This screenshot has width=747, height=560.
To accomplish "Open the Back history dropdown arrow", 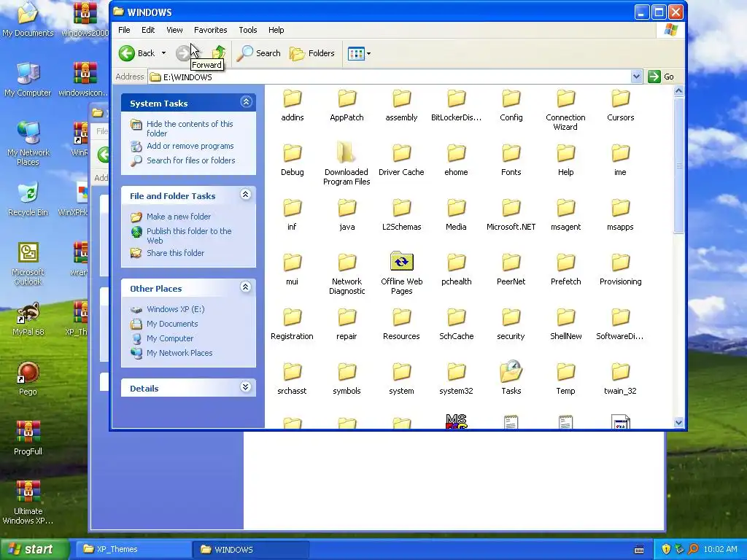I will tap(163, 53).
